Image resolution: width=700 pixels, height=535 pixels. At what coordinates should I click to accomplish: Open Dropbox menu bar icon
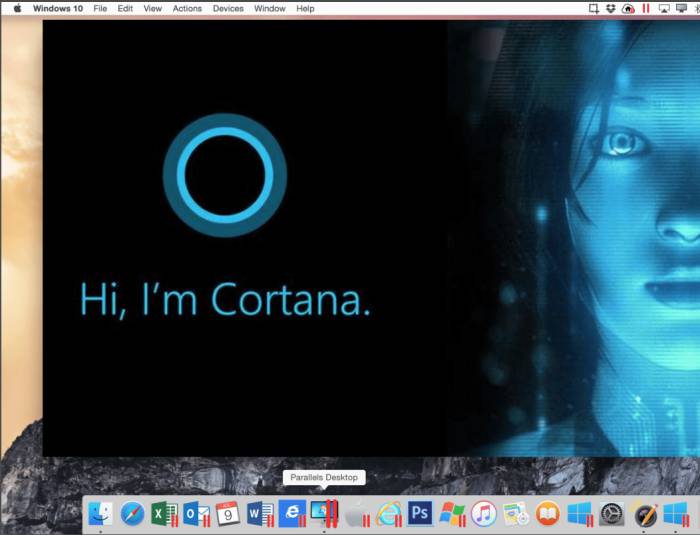pyautogui.click(x=611, y=8)
